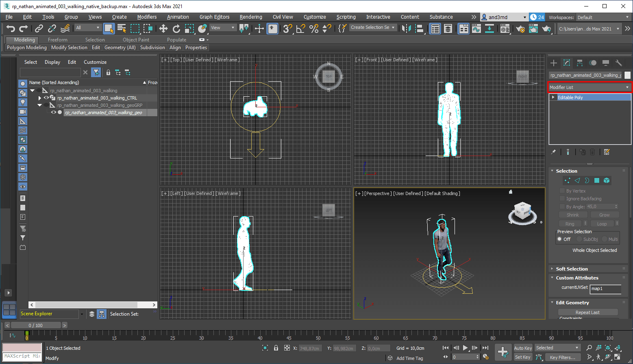Play the animation in the viewport
Image resolution: width=633 pixels, height=364 pixels.
[465, 348]
